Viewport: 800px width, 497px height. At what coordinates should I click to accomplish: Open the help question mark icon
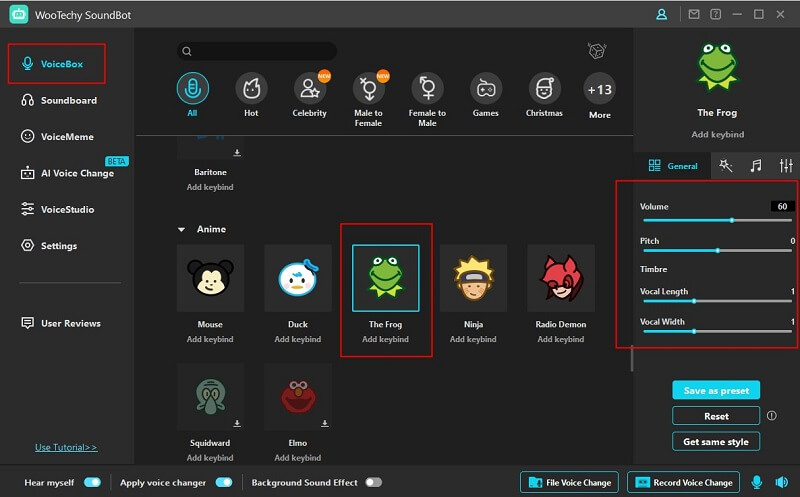point(715,14)
